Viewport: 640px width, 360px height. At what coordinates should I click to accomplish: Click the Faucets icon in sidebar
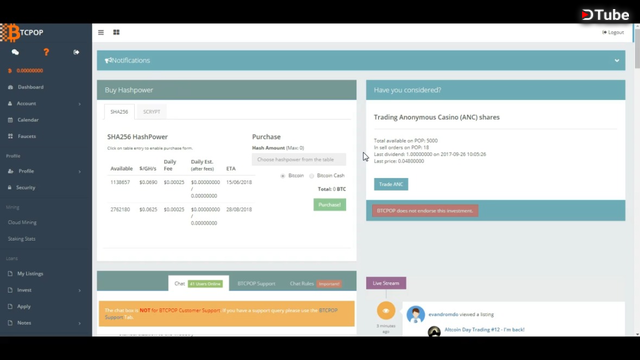10,136
